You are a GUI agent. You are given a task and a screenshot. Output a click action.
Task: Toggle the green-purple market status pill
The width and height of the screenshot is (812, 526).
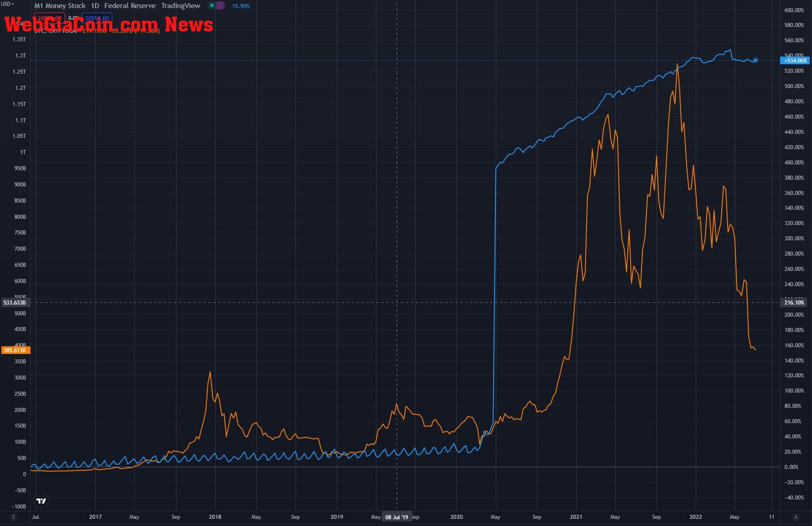pos(216,6)
